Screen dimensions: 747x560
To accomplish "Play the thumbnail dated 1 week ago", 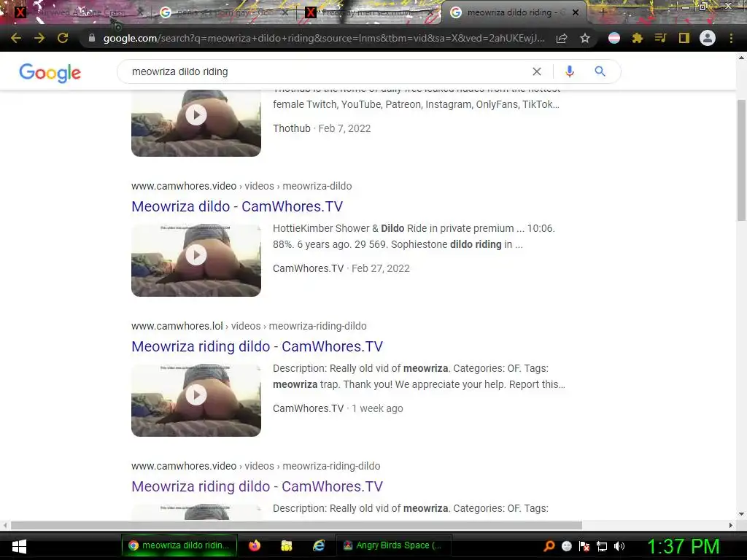I will 196,400.
